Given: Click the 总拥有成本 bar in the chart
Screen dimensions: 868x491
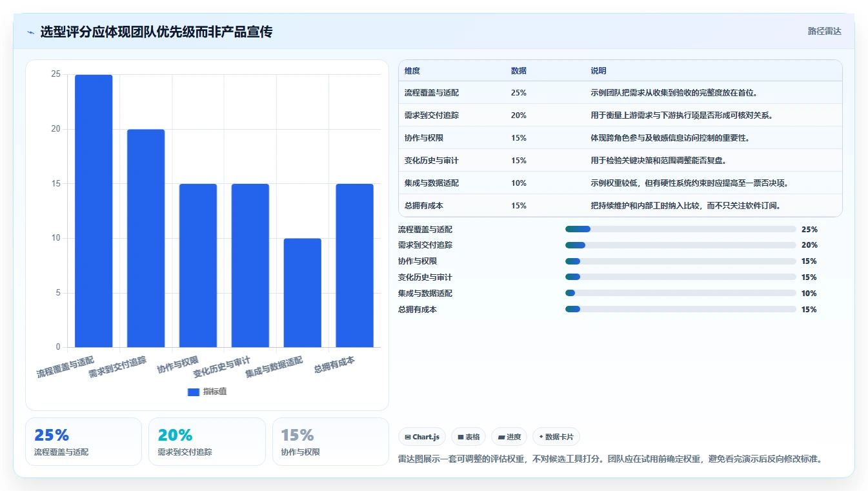Looking at the screenshot, I should point(355,266).
